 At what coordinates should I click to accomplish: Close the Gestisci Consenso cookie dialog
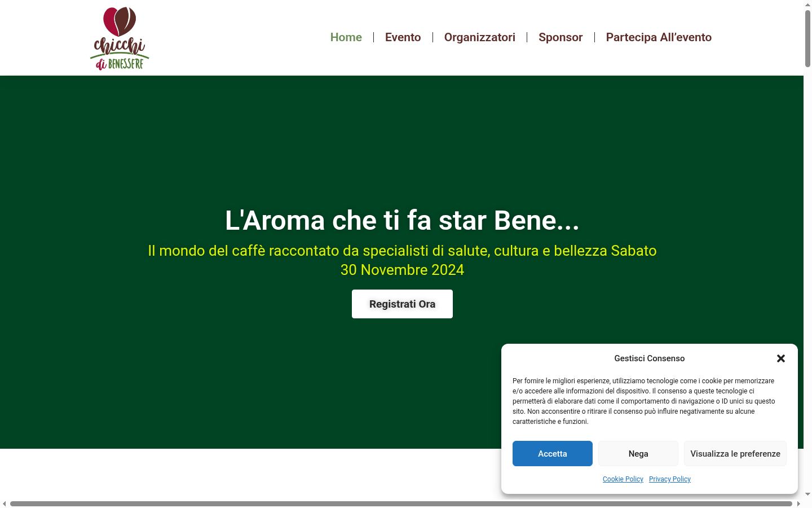[x=781, y=358]
